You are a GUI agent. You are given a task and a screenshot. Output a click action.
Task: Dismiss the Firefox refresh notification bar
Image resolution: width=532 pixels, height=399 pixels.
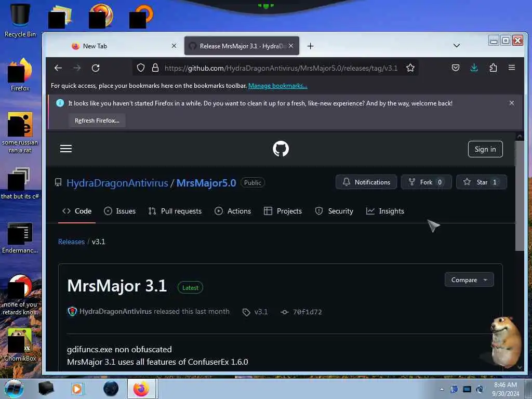[x=511, y=103]
